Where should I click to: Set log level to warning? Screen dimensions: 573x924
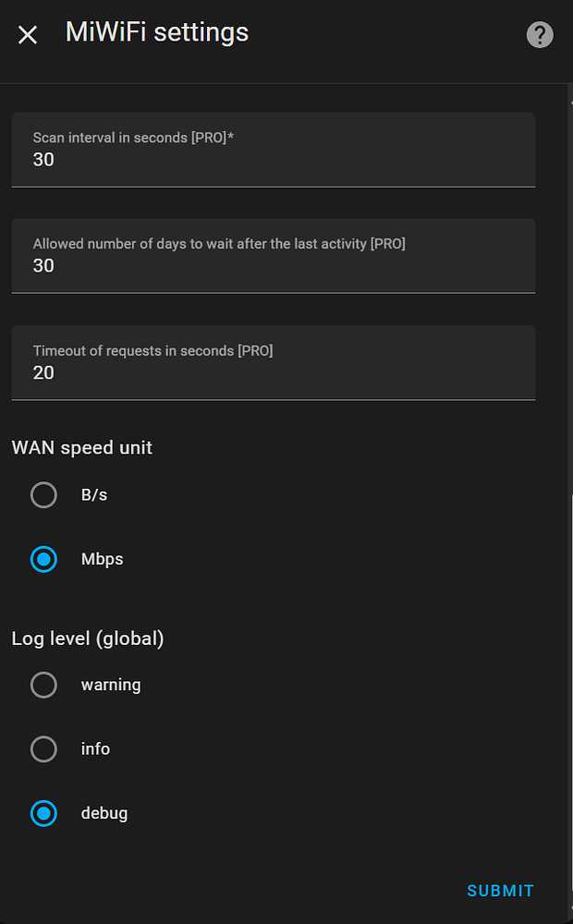[x=43, y=684]
